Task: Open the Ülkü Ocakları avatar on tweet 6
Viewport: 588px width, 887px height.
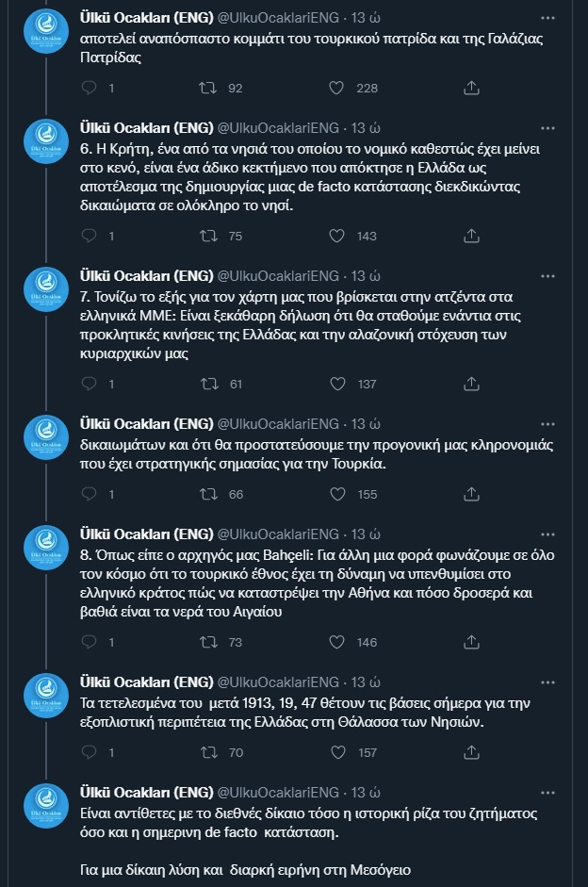Action: pos(45,143)
